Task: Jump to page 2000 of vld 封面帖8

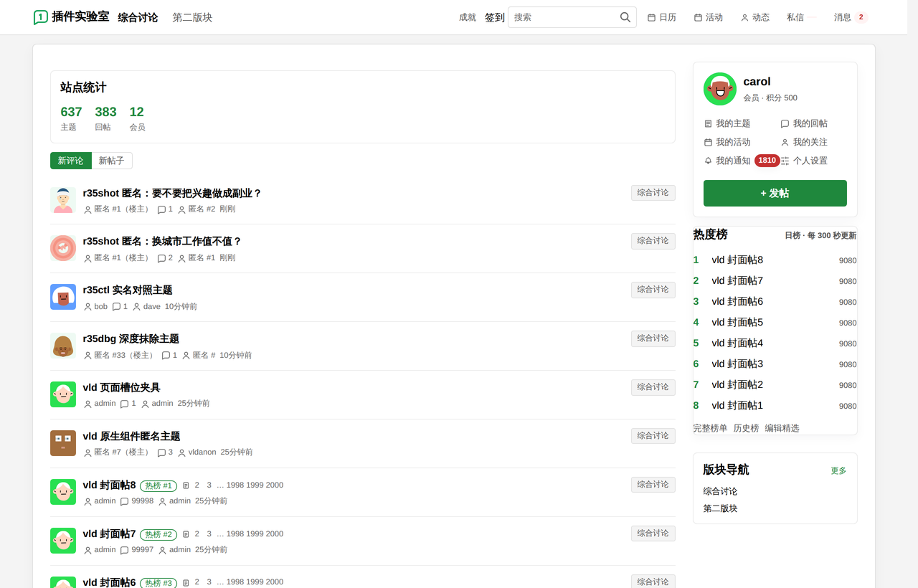Action: pos(275,485)
